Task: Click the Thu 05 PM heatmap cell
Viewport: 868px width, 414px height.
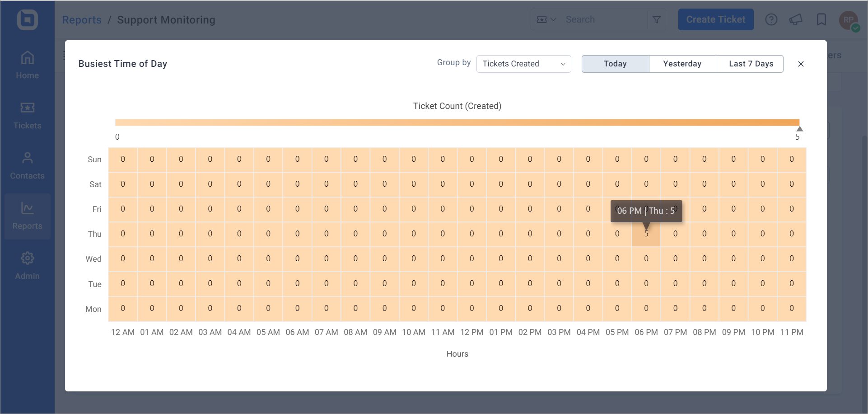Action: [x=617, y=234]
